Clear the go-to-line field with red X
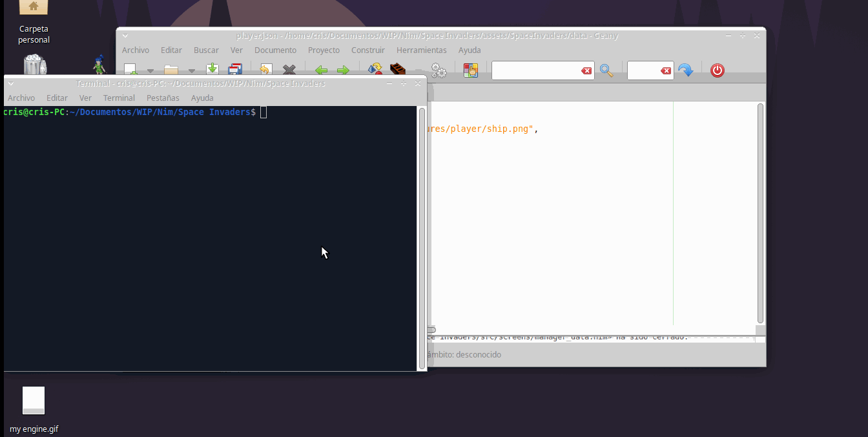 pyautogui.click(x=666, y=70)
